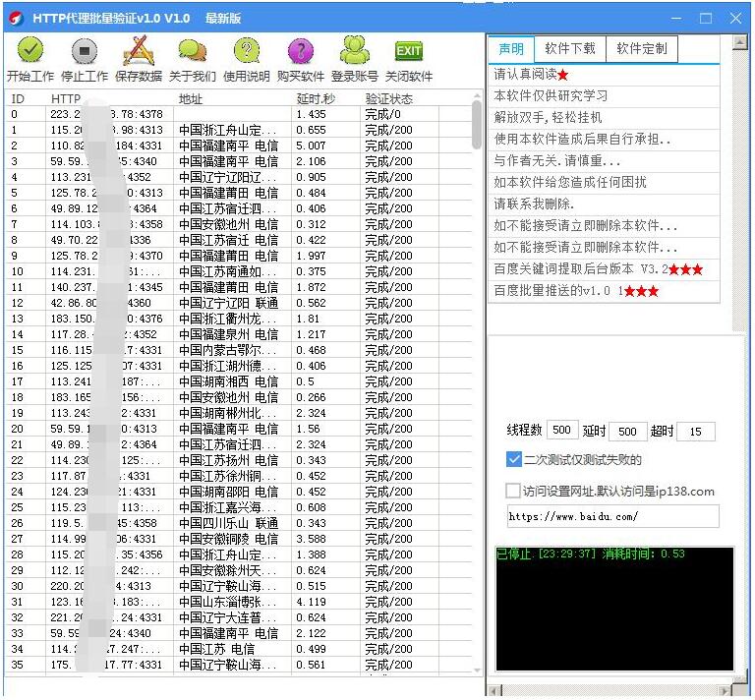Click the 停止工作 stop icon
Viewport: 755px width, 700px height.
pyautogui.click(x=85, y=51)
